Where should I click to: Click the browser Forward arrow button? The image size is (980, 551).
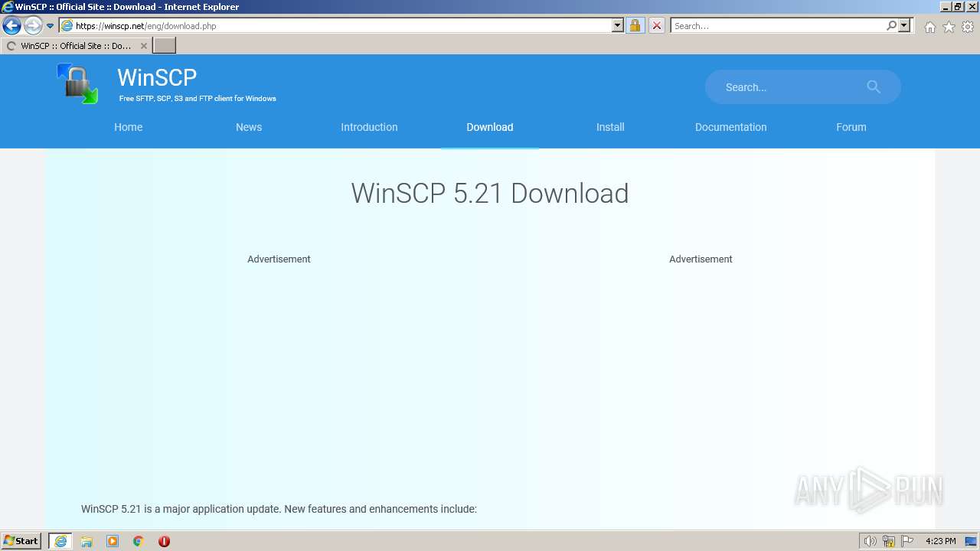click(33, 26)
